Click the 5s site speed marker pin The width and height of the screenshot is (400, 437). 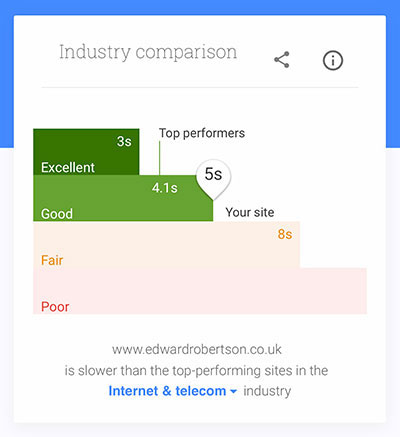pos(213,179)
